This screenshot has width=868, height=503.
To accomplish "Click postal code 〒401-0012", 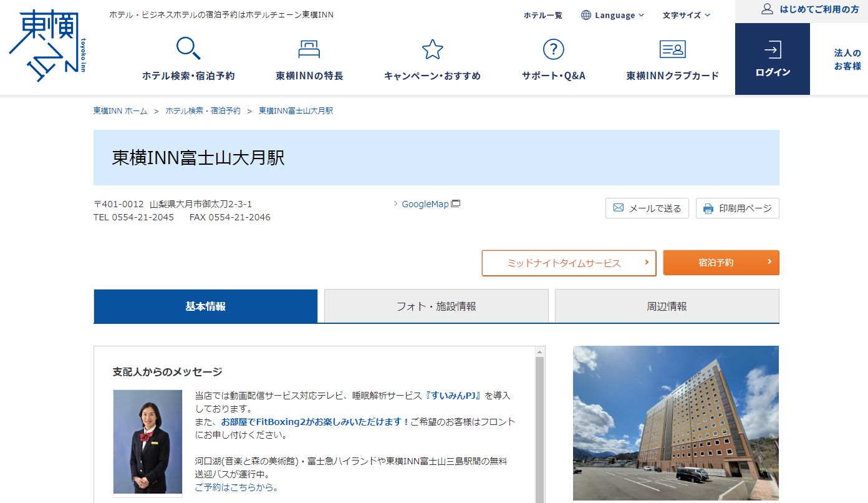I will [x=118, y=204].
